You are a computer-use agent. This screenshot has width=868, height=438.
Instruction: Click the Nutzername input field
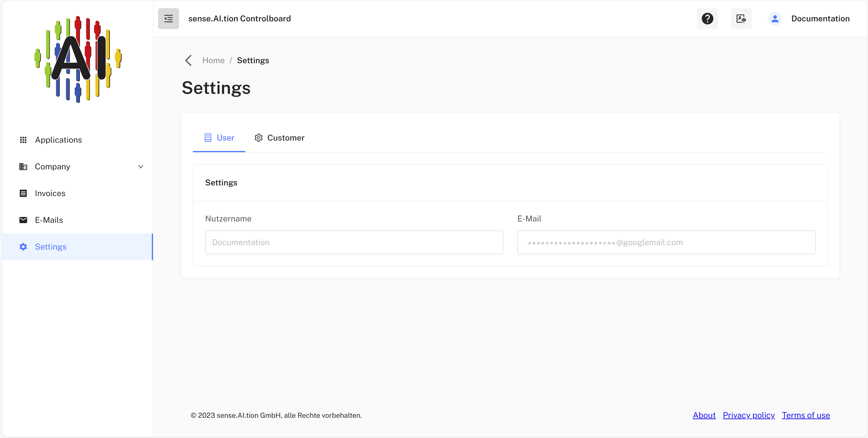point(354,242)
